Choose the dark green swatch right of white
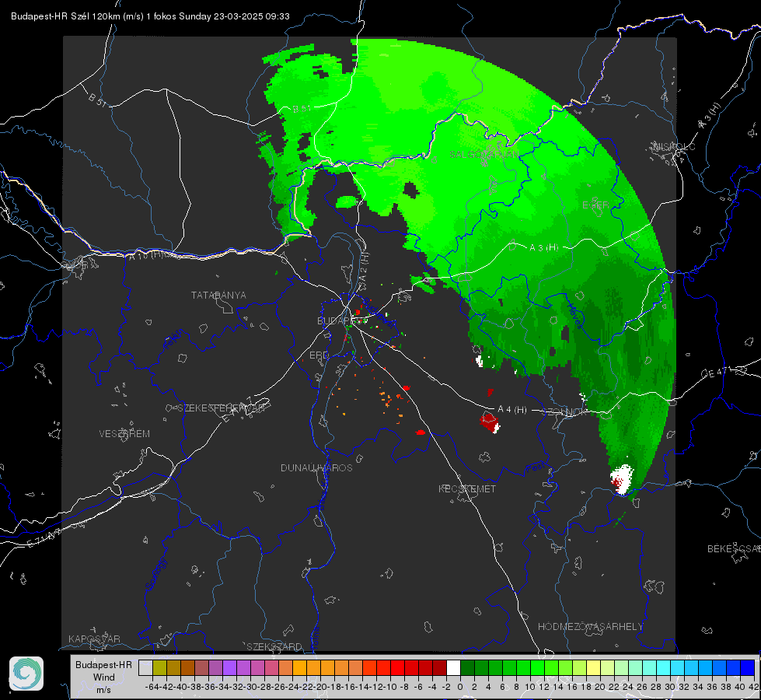The image size is (761, 700). pyautogui.click(x=467, y=667)
